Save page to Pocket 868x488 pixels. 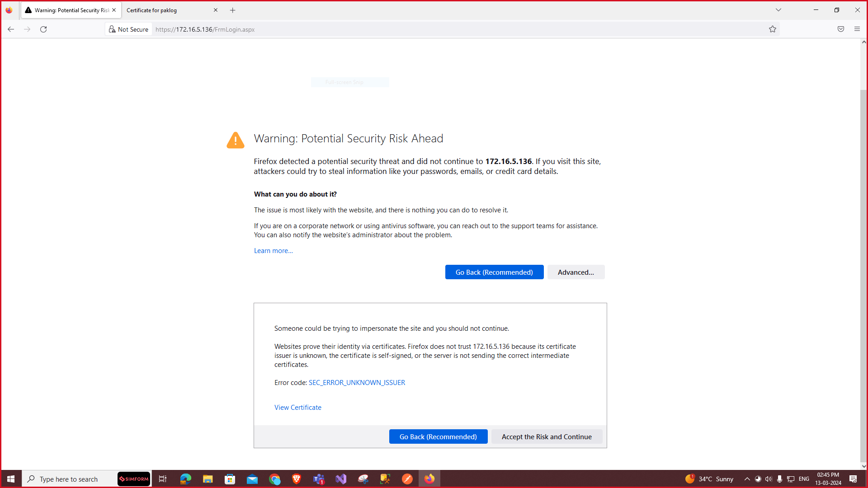[x=841, y=29]
